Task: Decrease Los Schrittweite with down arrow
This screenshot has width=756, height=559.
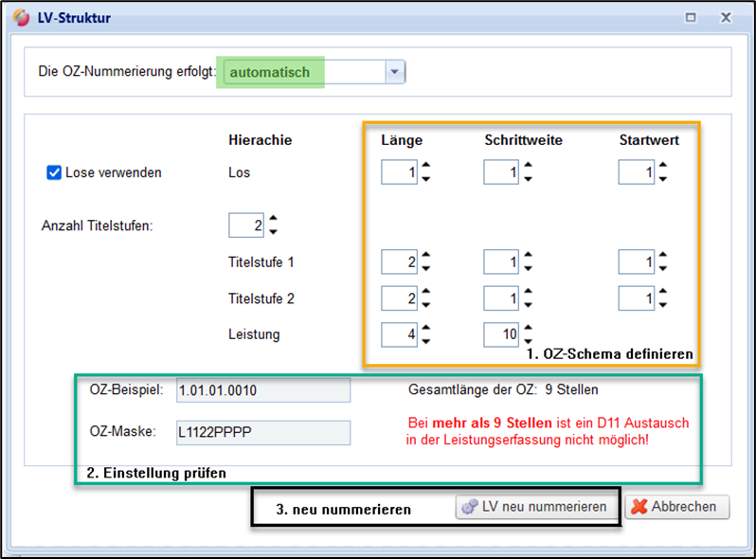Action: tap(528, 179)
